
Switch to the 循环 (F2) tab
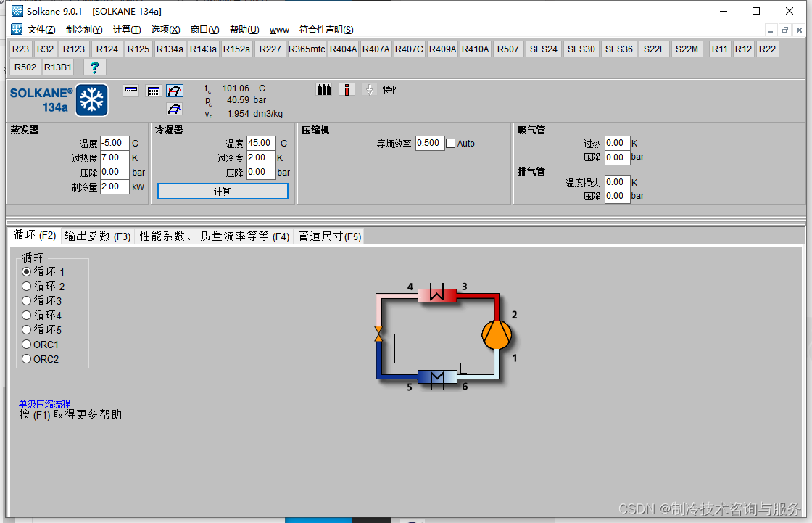tap(34, 235)
